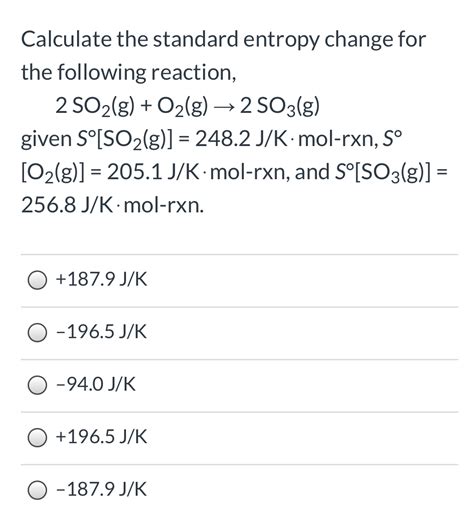The image size is (474, 516).
Task: Click the reaction arrow in the equation
Action: click(x=224, y=107)
